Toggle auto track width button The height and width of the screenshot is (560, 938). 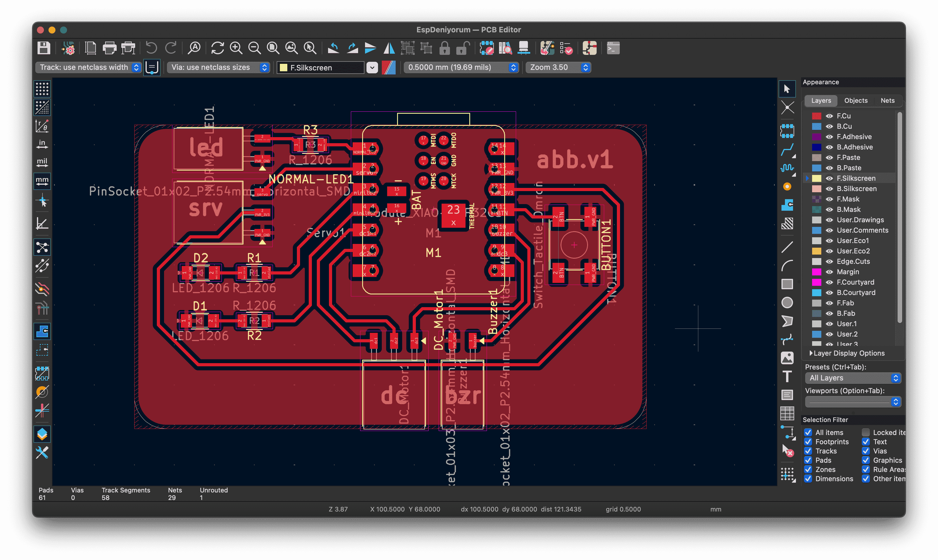(152, 68)
